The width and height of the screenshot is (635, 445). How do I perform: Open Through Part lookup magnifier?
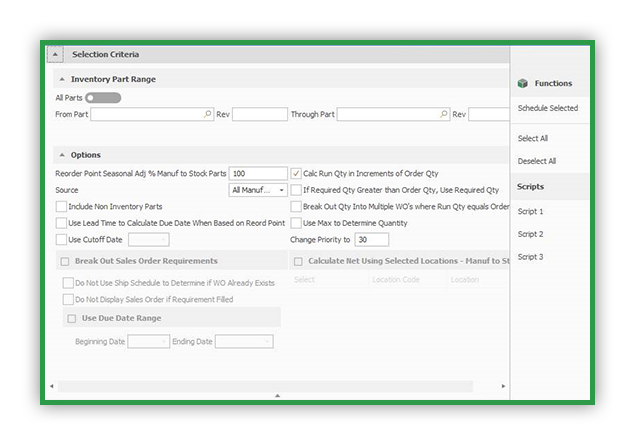pos(444,114)
